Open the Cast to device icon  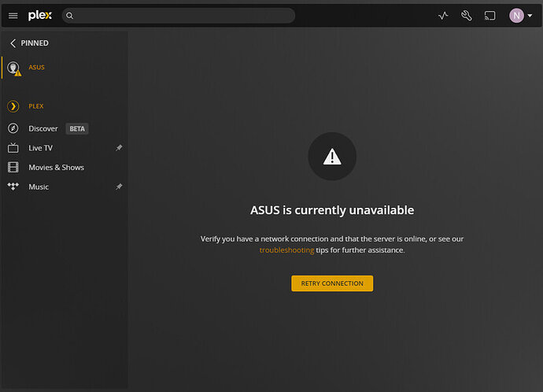click(x=489, y=16)
